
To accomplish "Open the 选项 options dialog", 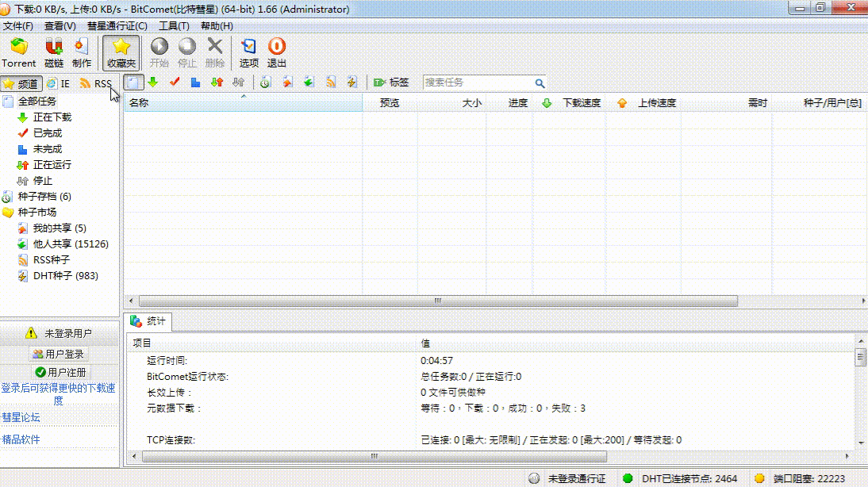I will click(248, 53).
